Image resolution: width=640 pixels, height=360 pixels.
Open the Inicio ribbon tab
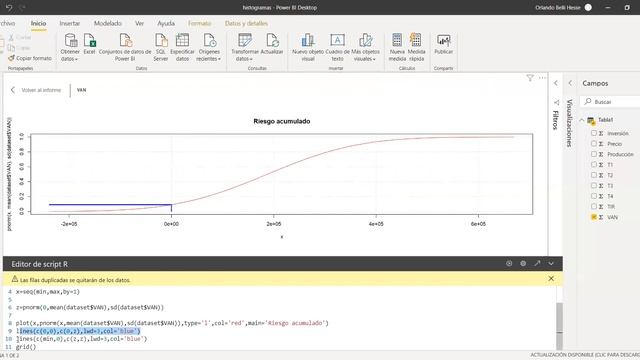pyautogui.click(x=38, y=23)
